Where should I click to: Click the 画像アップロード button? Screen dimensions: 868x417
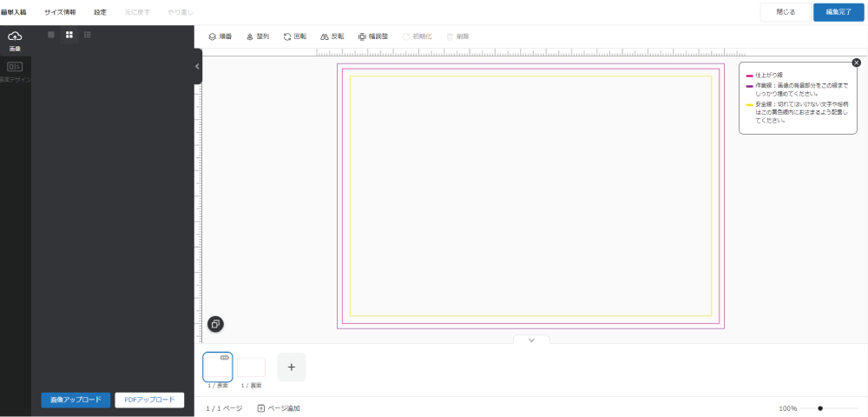click(x=76, y=400)
